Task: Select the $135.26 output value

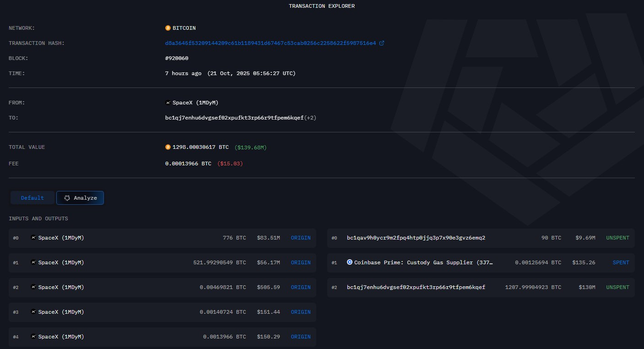Action: pos(584,262)
